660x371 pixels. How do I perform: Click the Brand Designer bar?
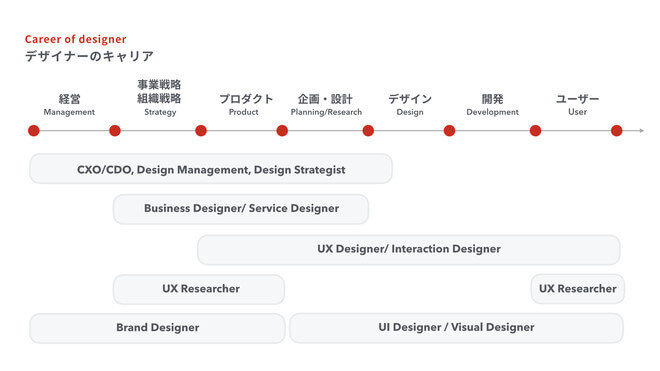click(157, 328)
